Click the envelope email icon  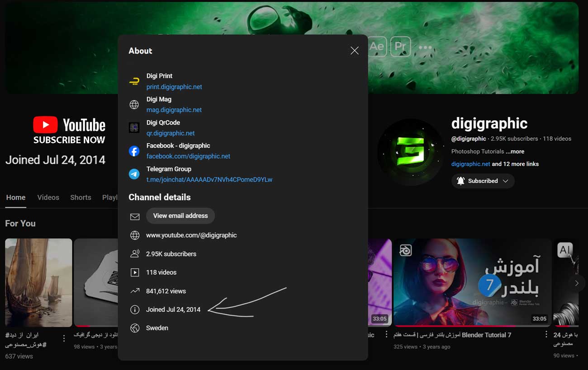(135, 217)
